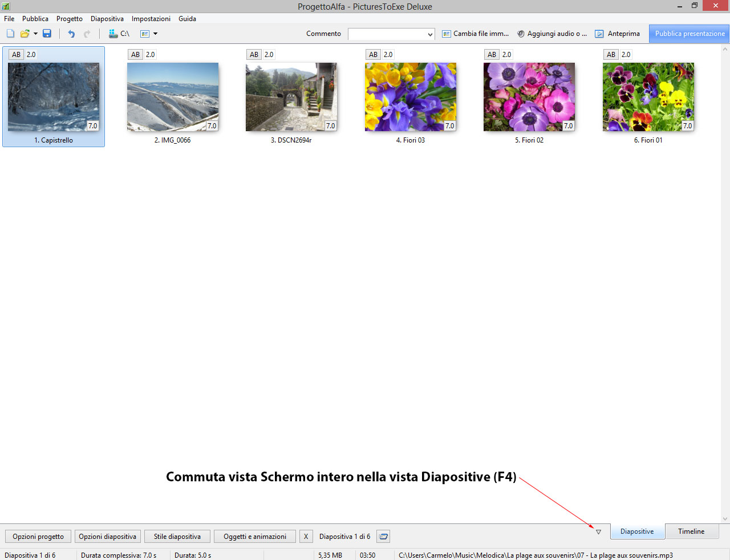Switch to the Diapositive view
This screenshot has height=560, width=730.
[x=637, y=531]
